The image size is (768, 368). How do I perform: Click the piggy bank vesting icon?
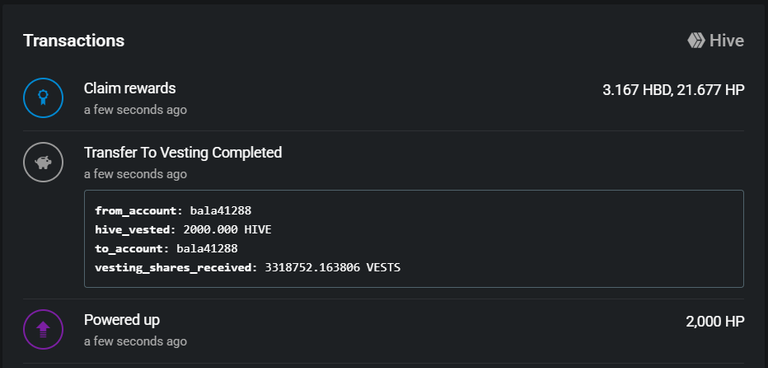click(43, 162)
